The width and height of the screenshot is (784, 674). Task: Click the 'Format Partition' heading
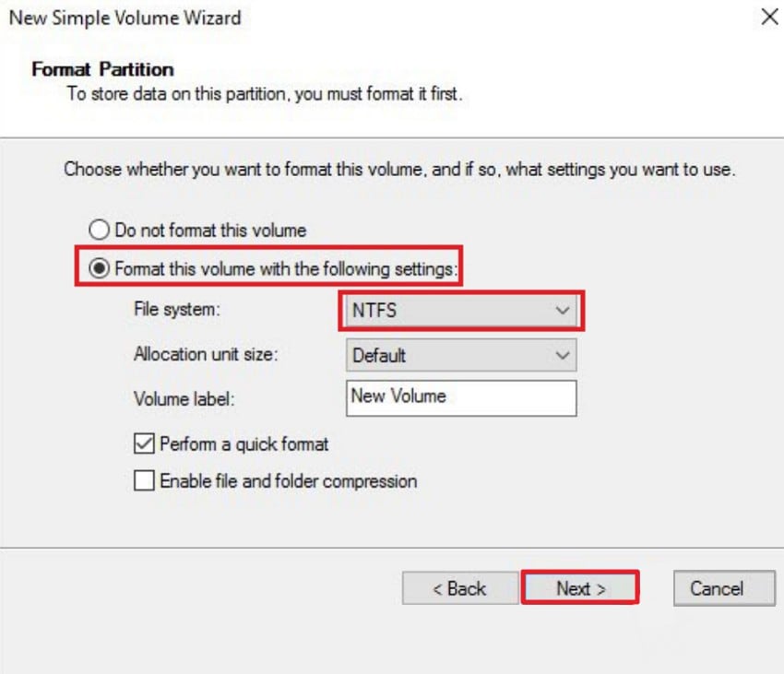[x=101, y=69]
